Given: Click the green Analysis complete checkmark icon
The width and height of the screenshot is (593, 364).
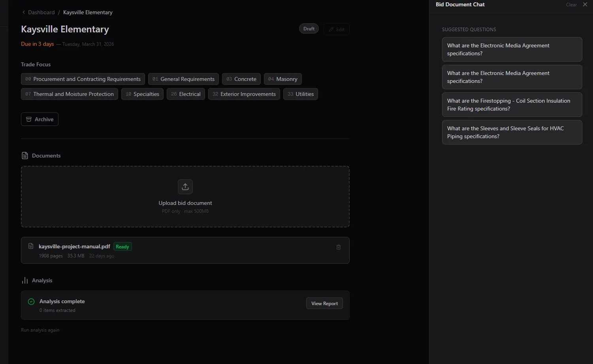Looking at the screenshot, I should [x=31, y=302].
